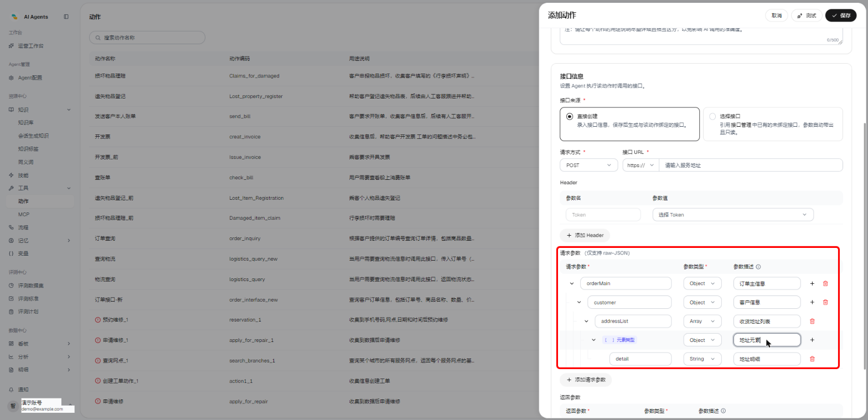The width and height of the screenshot is (868, 420).
Task: Collapse the customer parameter node
Action: (579, 302)
